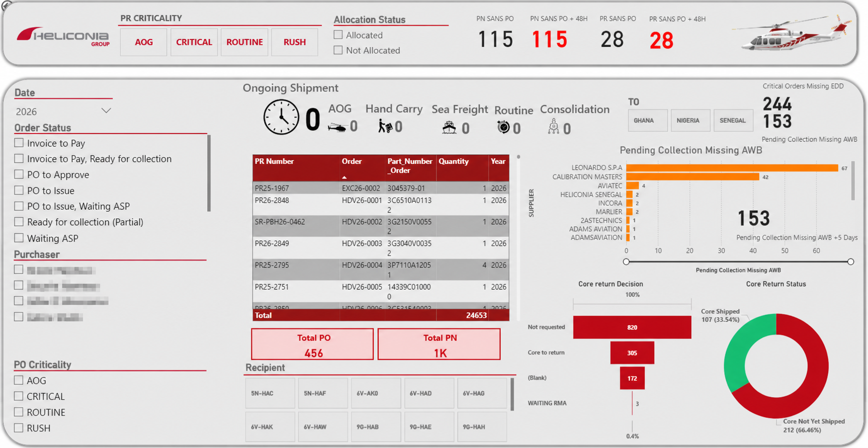Viewport: 868px width, 448px height.
Task: Click the Heliconia Group logo
Action: 63,37
